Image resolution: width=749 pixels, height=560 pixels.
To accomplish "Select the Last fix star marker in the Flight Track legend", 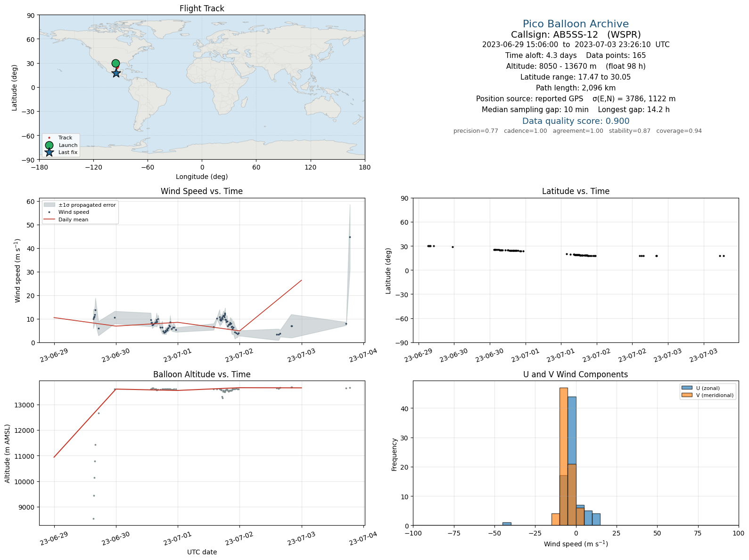I will (49, 152).
